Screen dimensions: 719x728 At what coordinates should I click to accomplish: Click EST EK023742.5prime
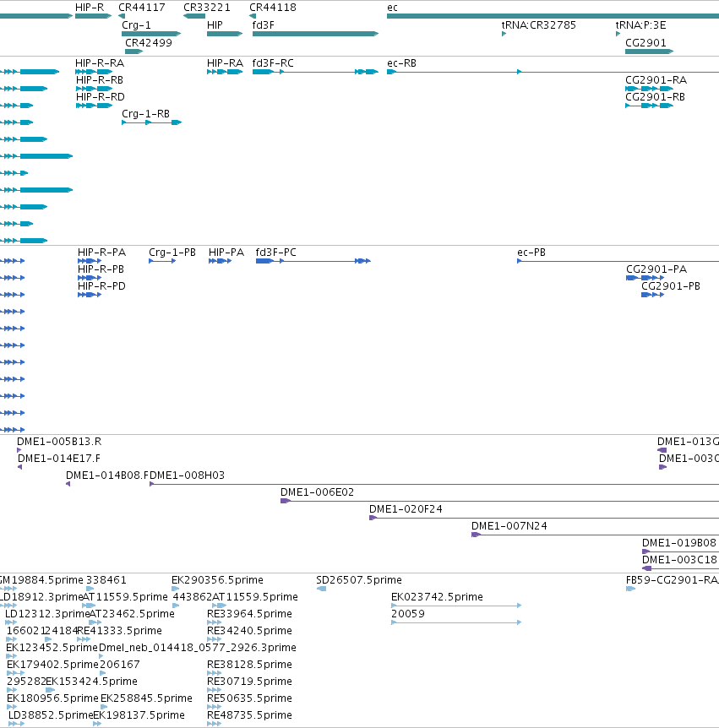point(456,605)
